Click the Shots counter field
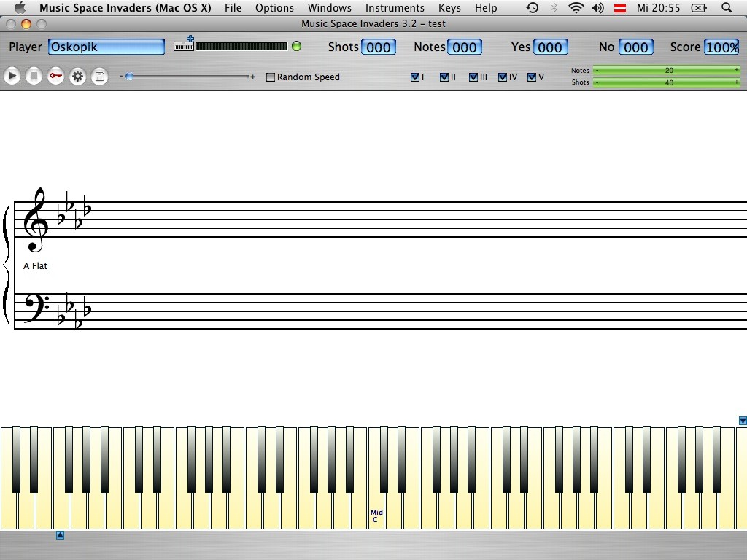 click(x=379, y=47)
